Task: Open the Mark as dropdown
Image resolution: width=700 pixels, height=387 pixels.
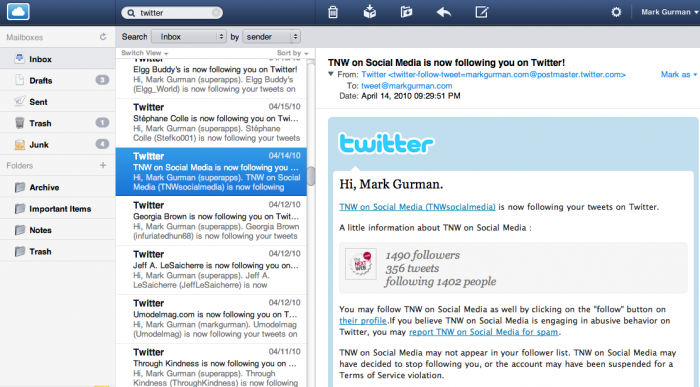Action: (x=679, y=75)
